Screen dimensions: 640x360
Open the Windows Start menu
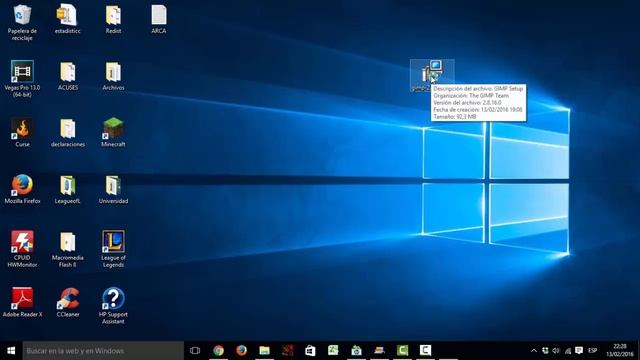[x=11, y=351]
